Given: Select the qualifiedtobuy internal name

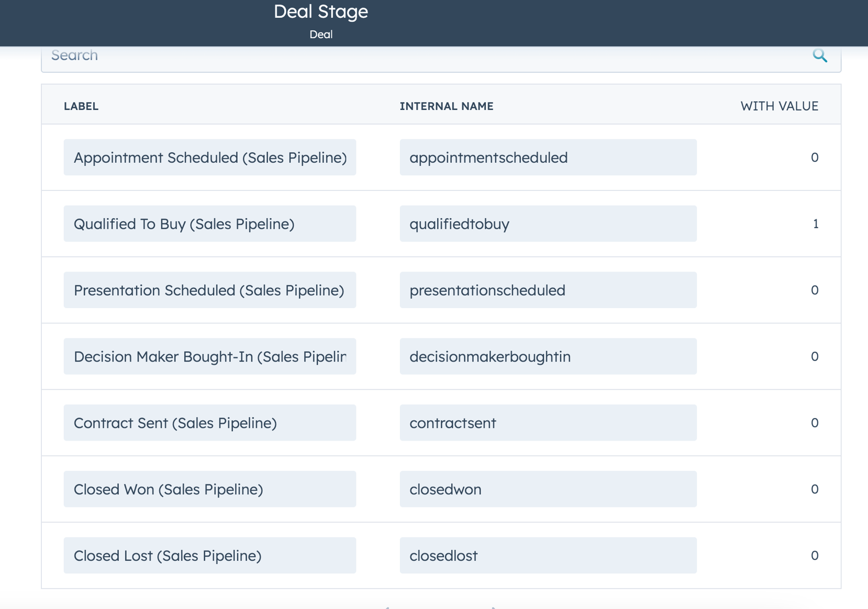Looking at the screenshot, I should (548, 223).
